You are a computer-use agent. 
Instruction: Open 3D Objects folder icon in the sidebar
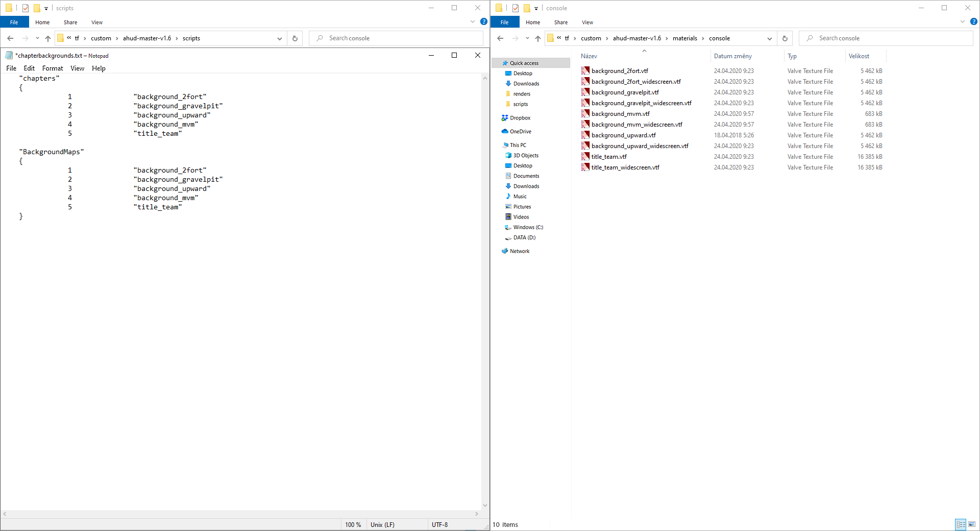click(x=508, y=156)
